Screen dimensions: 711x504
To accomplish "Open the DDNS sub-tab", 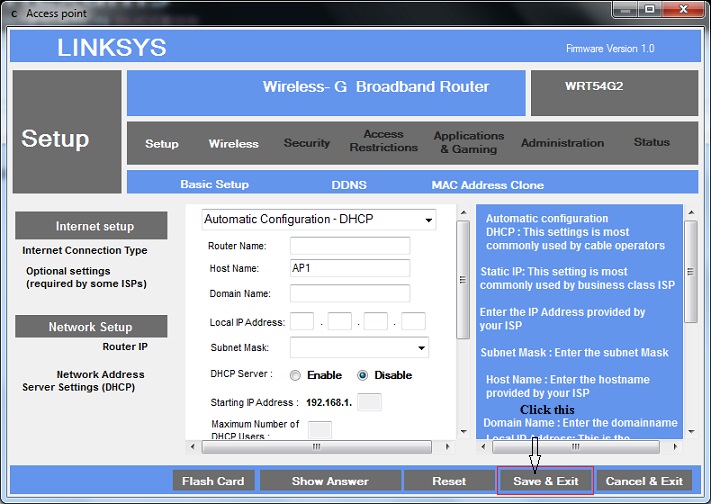I will pyautogui.click(x=349, y=185).
